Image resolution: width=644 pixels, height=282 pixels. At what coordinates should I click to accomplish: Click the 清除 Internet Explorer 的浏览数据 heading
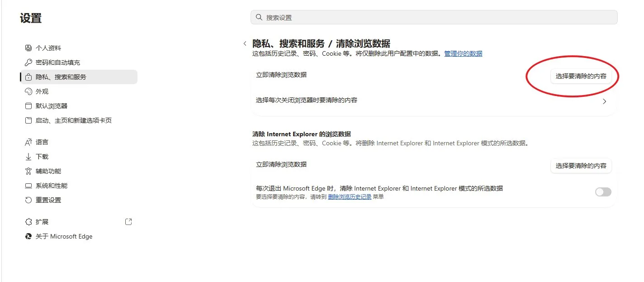(302, 134)
